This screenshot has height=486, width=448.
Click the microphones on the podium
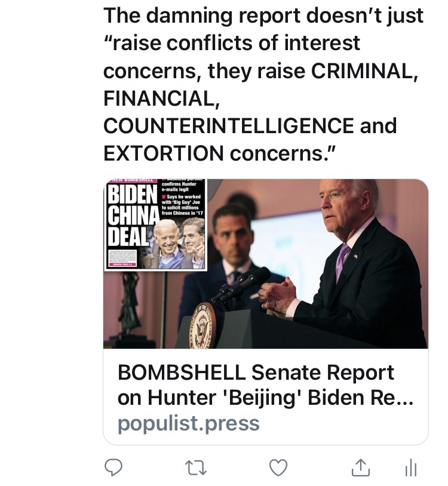pos(242,285)
